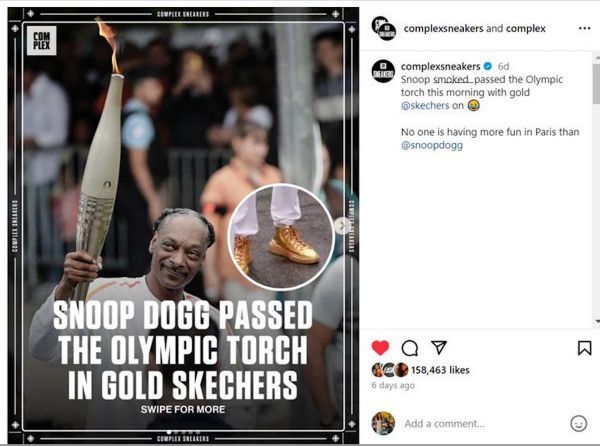Share post using paper plane icon
The height and width of the screenshot is (446, 600).
439,347
